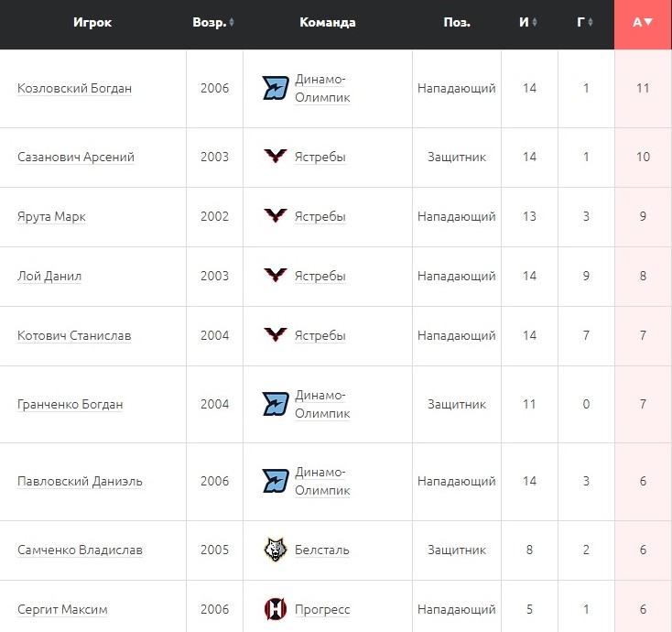Screen dimensions: 672x632
Task: Click Ястребы logo in Лой Данил row
Action: tap(276, 276)
